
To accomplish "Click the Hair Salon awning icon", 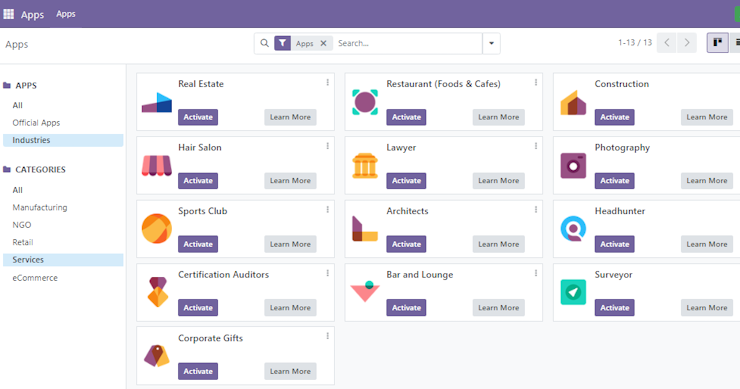I will pos(157,166).
